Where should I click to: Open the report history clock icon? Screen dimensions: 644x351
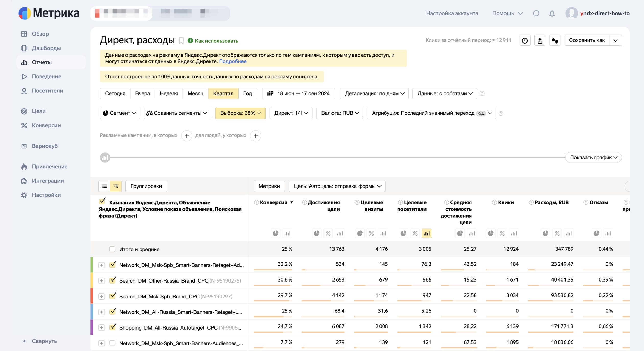[525, 40]
